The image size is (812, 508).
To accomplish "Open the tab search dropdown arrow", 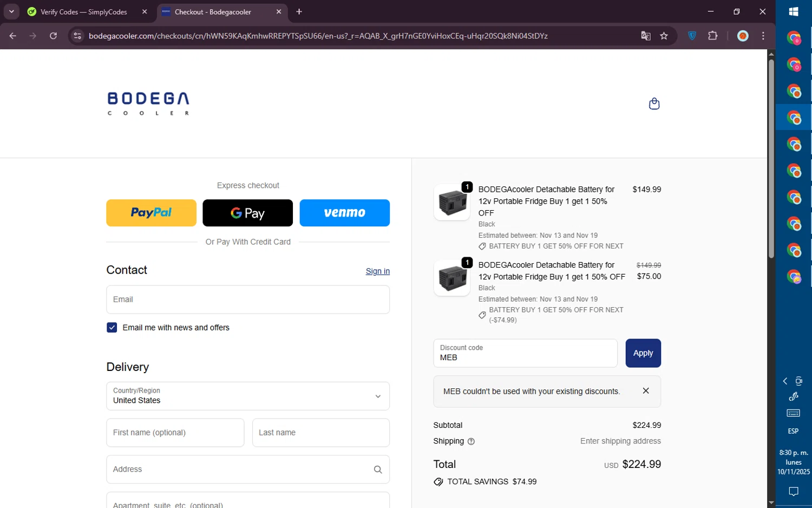I will 11,11.
